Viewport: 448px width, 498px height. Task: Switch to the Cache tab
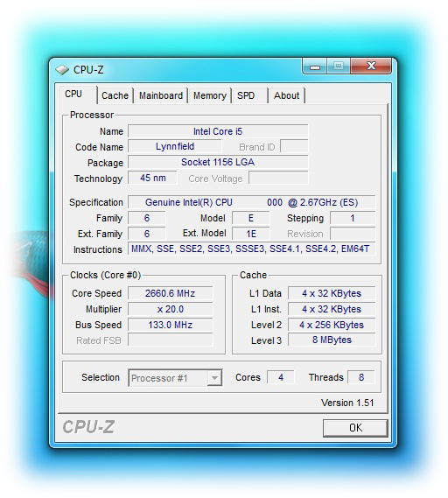115,95
